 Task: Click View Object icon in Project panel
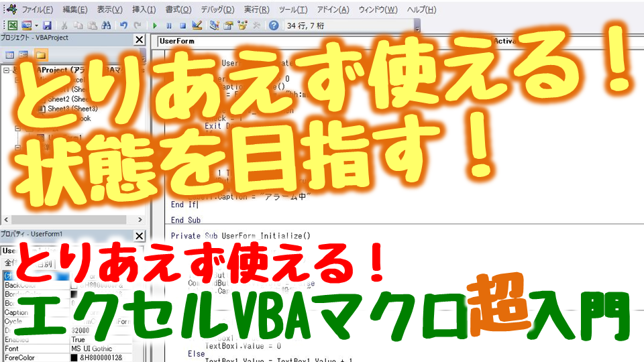click(24, 55)
